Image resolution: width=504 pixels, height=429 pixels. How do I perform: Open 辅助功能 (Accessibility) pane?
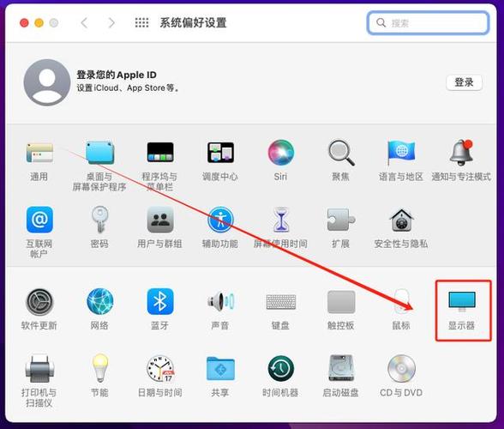tap(220, 220)
